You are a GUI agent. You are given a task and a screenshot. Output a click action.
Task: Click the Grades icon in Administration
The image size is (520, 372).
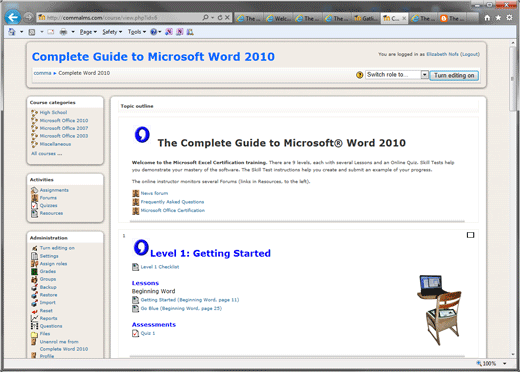[x=34, y=271]
